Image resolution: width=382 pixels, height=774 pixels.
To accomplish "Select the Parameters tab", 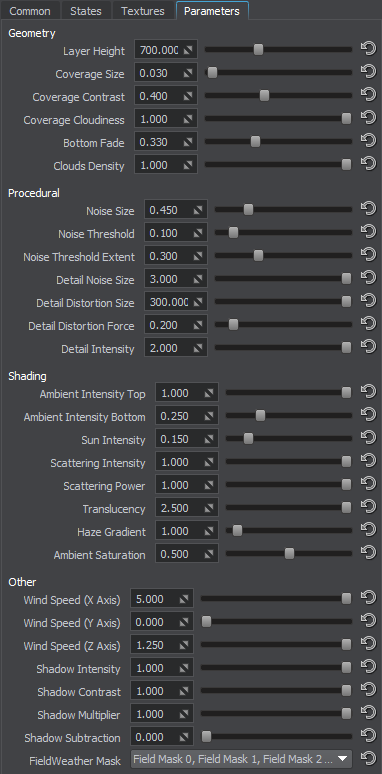I will click(x=212, y=11).
